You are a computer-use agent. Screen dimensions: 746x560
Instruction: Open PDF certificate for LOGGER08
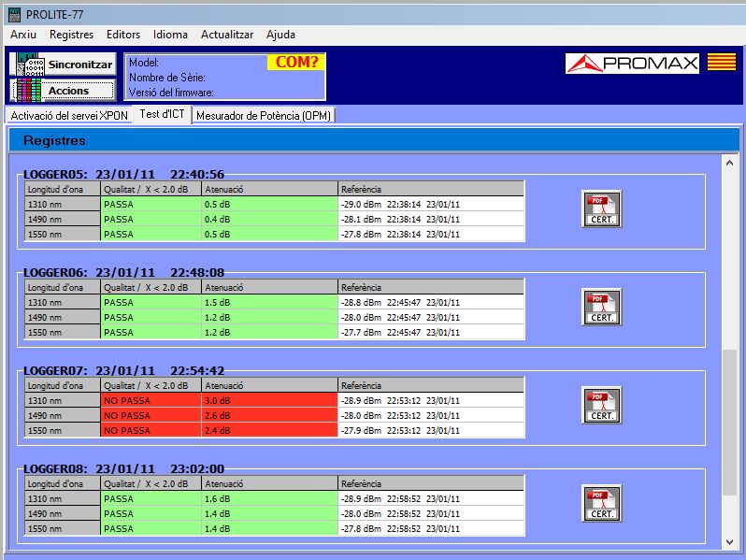coord(601,503)
